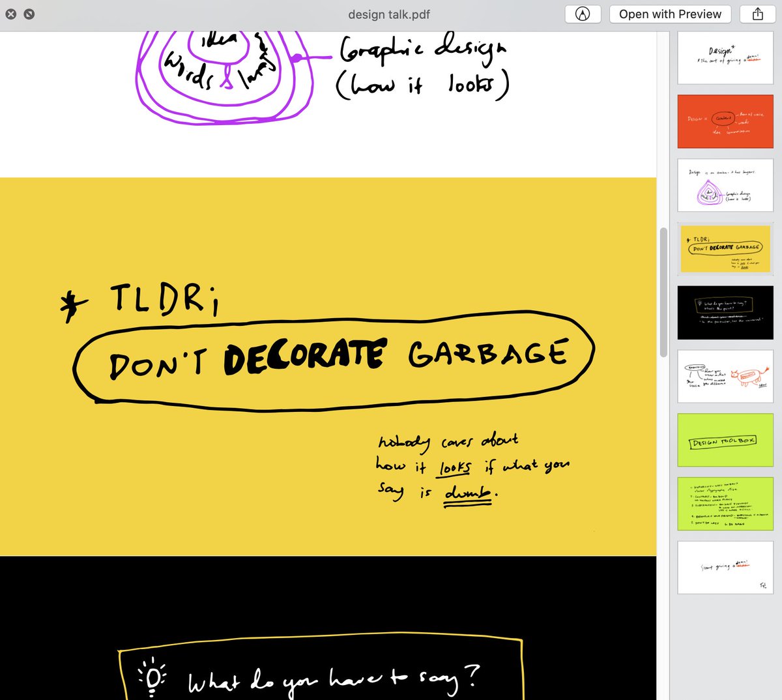The image size is (782, 700).
Task: Select the onion diagram slide thumbnail
Action: (x=725, y=184)
